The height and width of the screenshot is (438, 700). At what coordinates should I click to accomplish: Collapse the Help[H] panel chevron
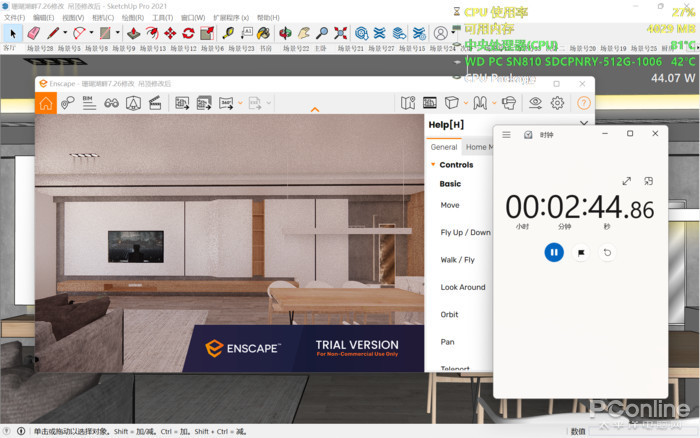584,123
